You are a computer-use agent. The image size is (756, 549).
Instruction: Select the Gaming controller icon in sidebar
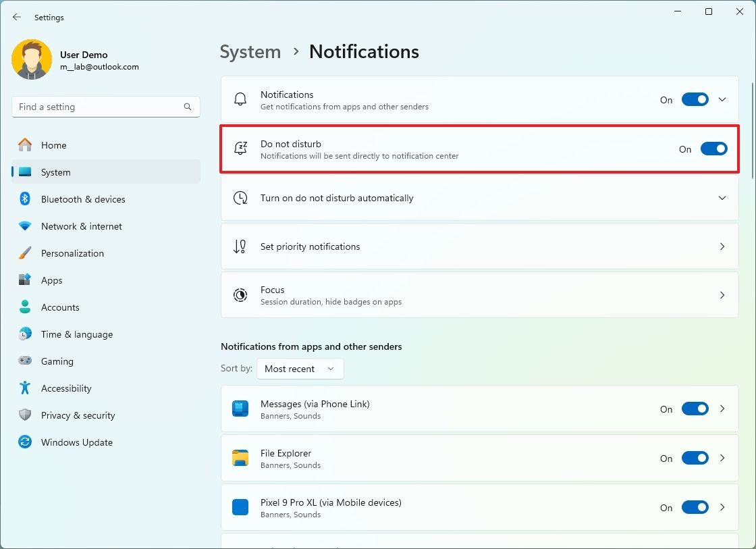click(26, 361)
